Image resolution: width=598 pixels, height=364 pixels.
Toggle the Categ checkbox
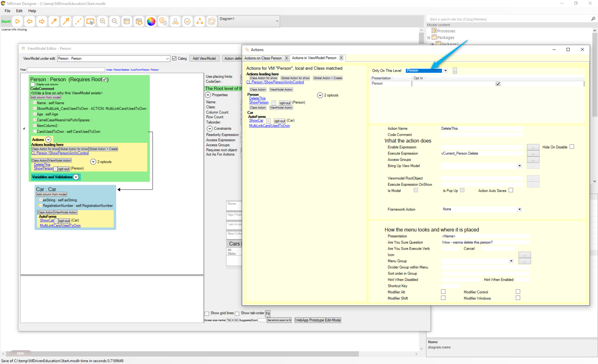click(x=174, y=58)
